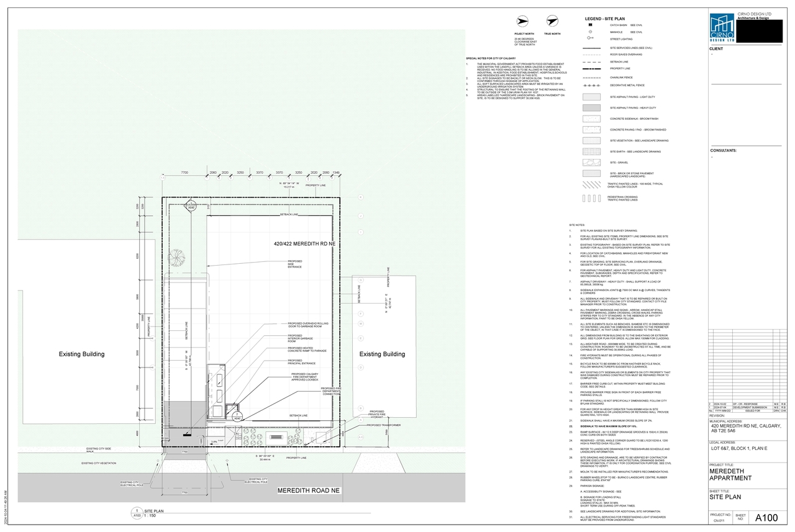Click the True North arrow symbol
Screen dimensions: 795x532
tap(551, 22)
